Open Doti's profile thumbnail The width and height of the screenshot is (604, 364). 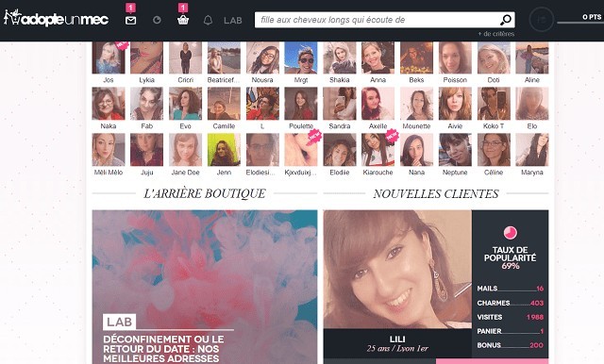pos(494,58)
